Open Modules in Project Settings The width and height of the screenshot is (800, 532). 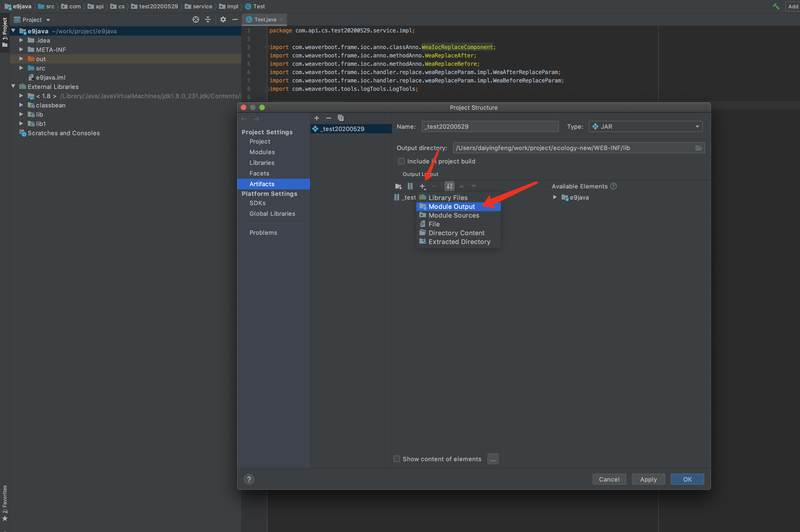262,152
